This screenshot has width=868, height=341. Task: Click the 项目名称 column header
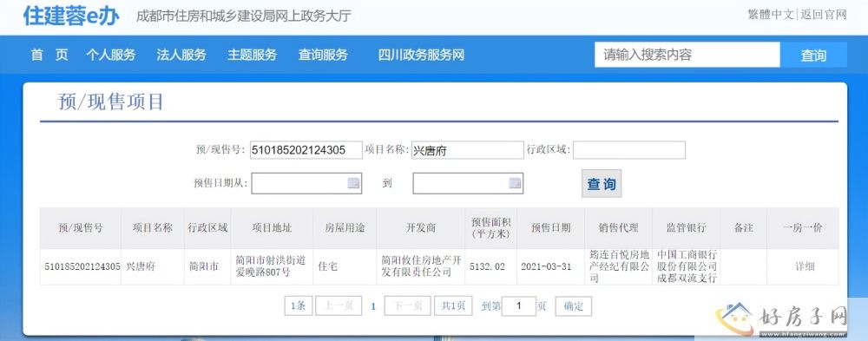click(152, 228)
